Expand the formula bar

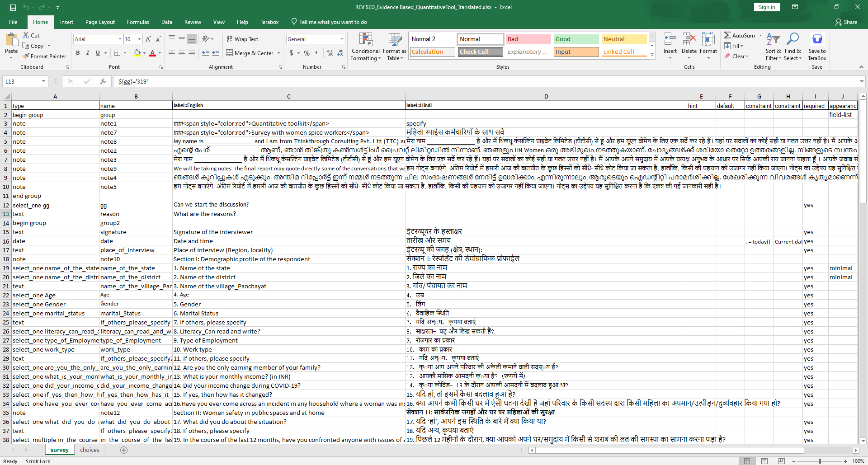point(861,81)
